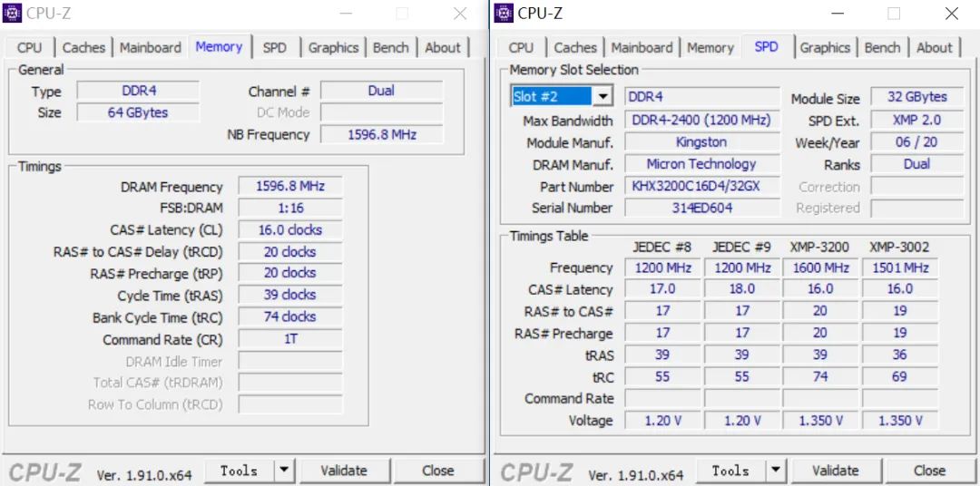This screenshot has width=980, height=486.
Task: Click the CPU-Z app icon in left window title bar
Action: point(12,13)
